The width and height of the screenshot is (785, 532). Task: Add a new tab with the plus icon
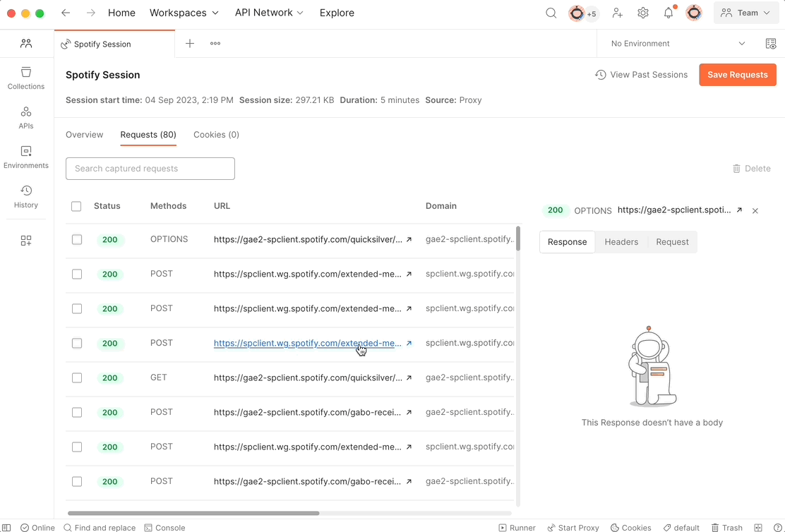point(190,44)
